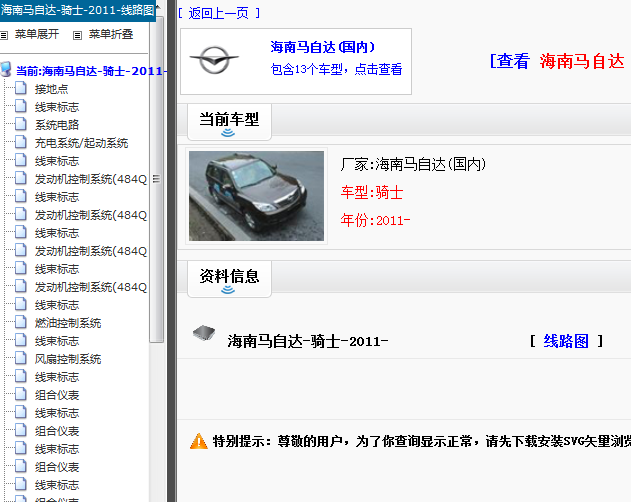The image size is (631, 502).
Task: Click the left panel vertical scrollbar thumb
Action: [x=156, y=180]
